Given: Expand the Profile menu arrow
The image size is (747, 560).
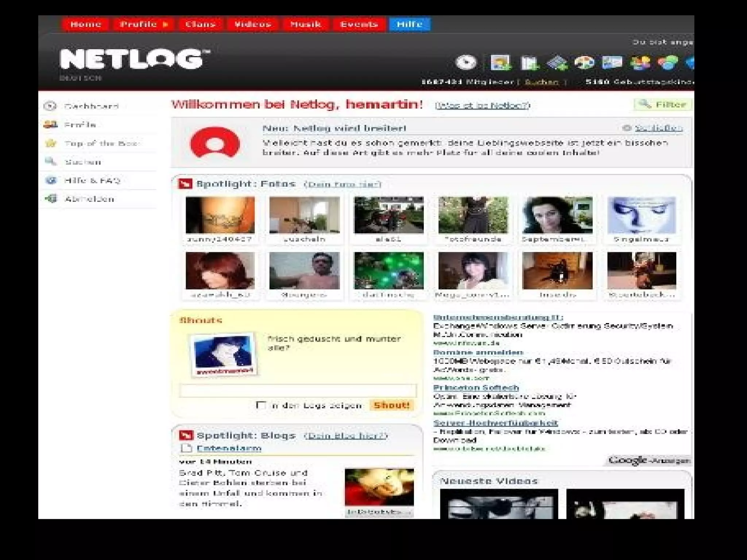Looking at the screenshot, I should pos(165,24).
